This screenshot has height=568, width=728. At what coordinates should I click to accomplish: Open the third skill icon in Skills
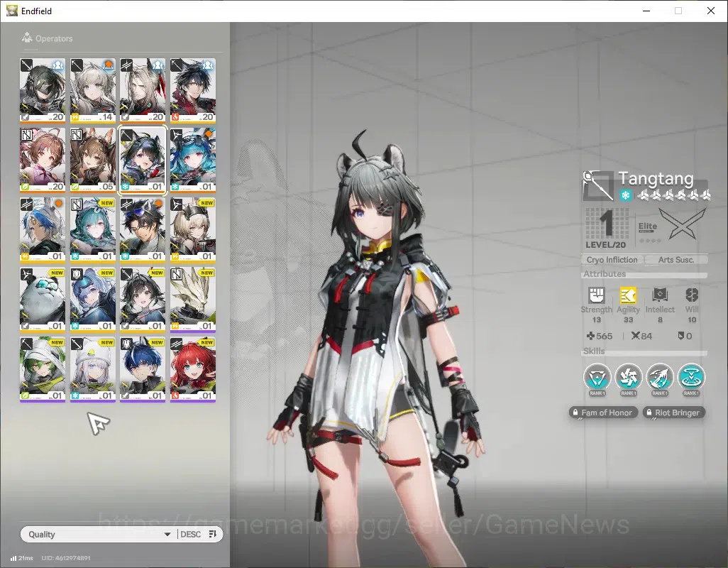[660, 377]
